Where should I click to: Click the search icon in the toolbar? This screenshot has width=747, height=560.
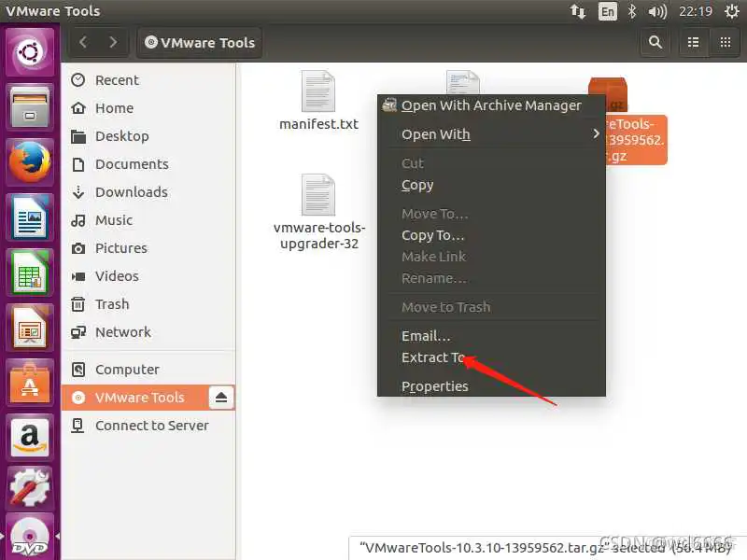(x=655, y=42)
